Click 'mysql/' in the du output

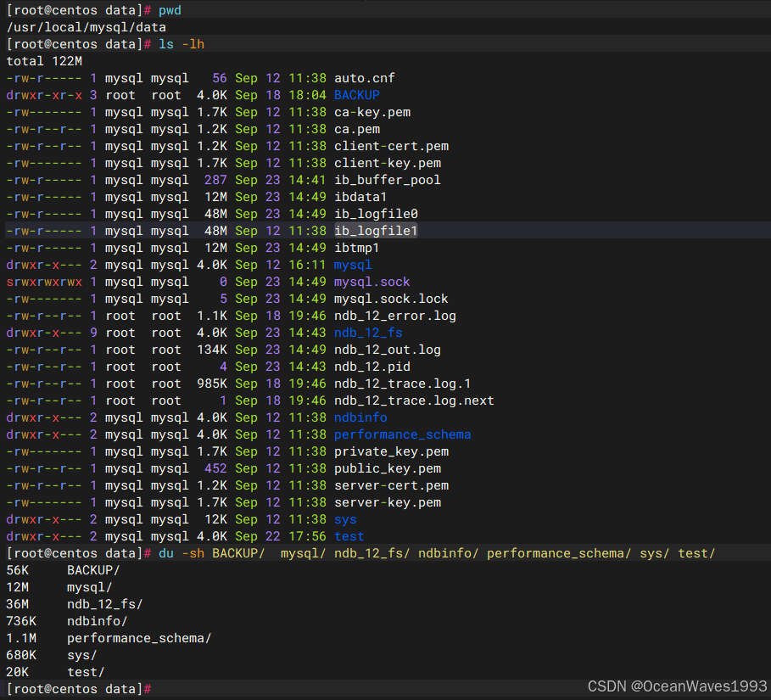click(x=90, y=587)
